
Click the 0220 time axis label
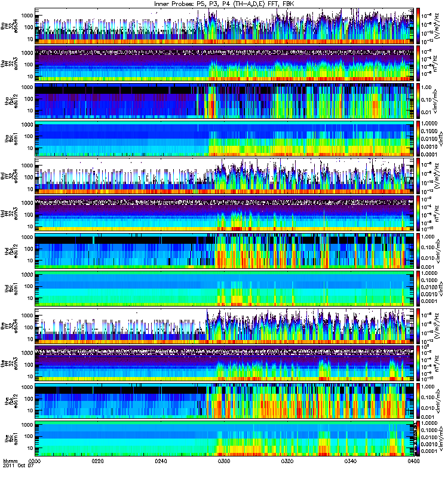tap(97, 461)
